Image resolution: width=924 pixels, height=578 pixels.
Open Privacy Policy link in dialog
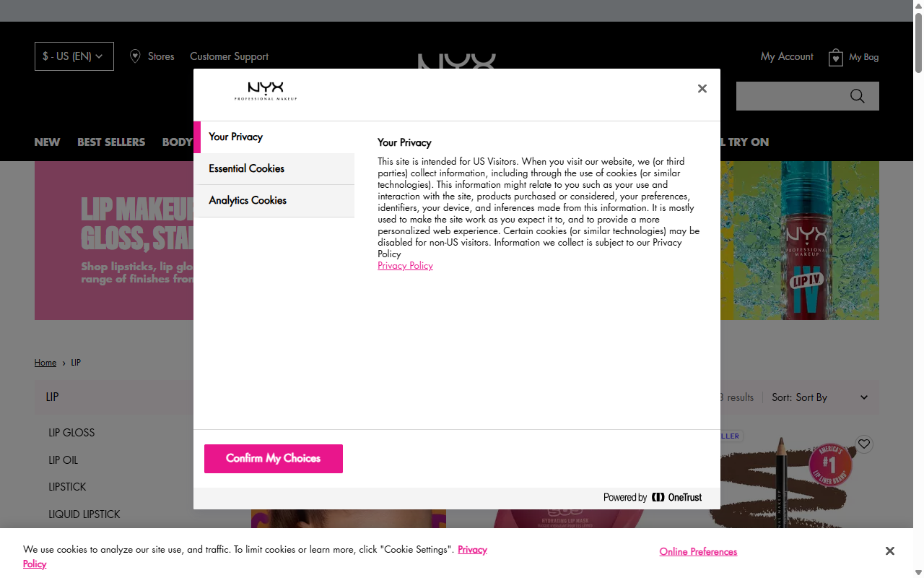pos(405,265)
